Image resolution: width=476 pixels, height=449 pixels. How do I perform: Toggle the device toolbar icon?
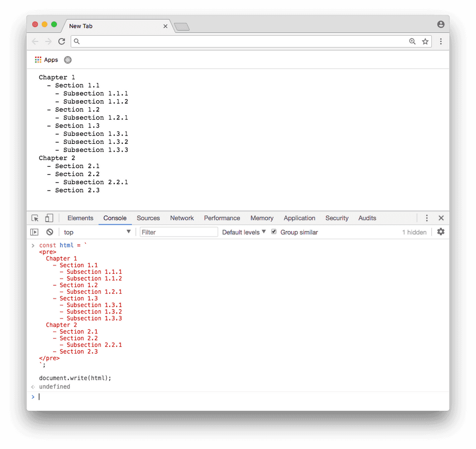49,218
